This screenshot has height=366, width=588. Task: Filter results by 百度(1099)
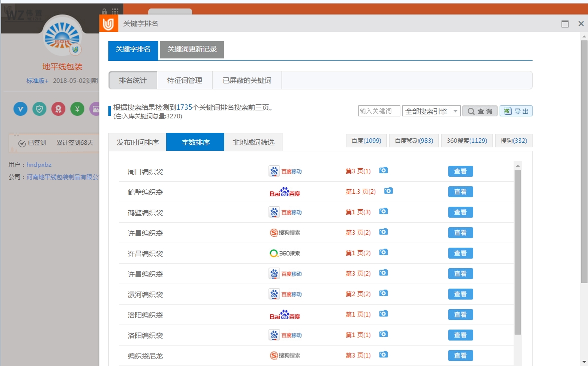coord(366,140)
